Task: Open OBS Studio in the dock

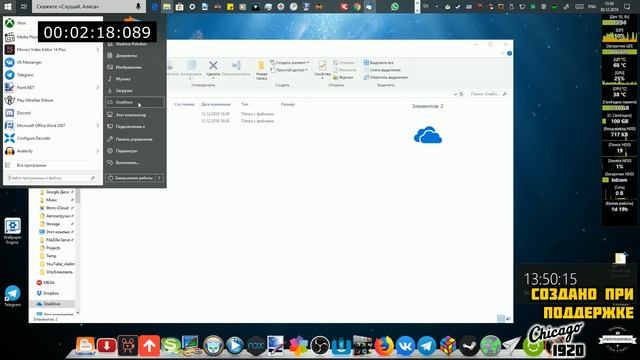Action: tap(320, 346)
